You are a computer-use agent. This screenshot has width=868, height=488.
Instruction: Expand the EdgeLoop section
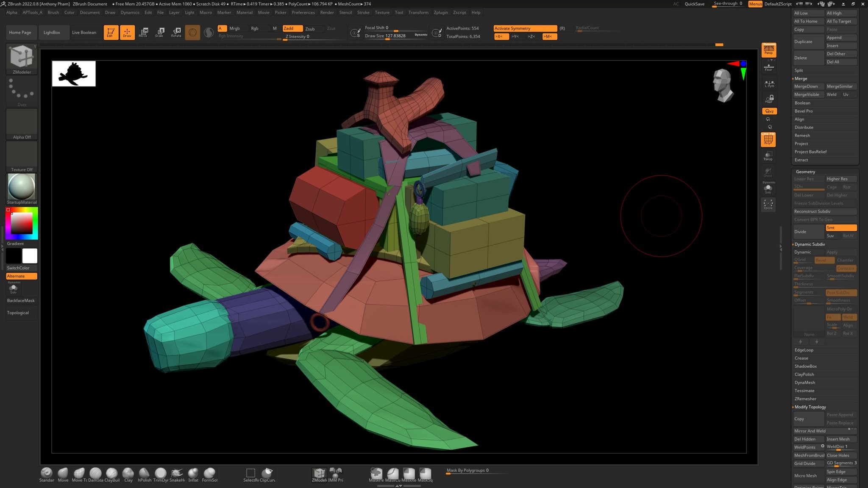[x=804, y=350]
